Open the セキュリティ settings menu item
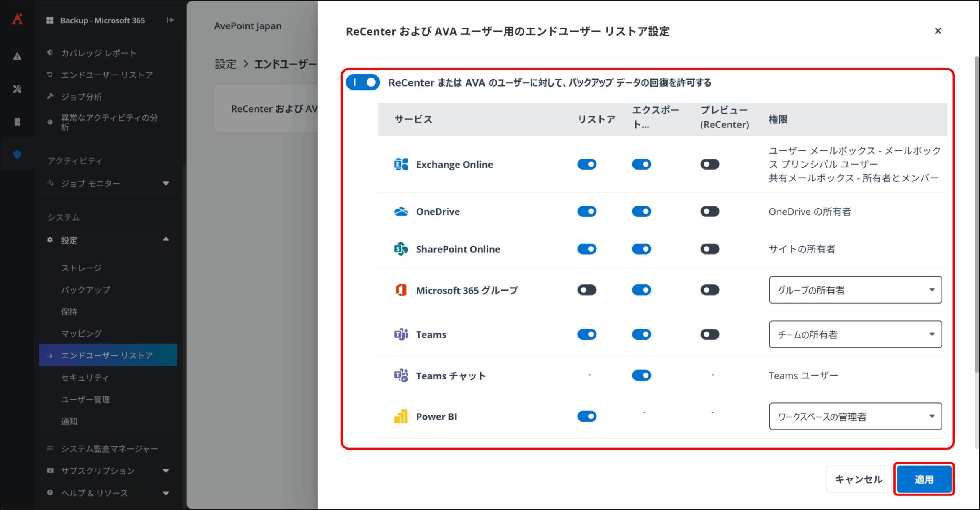This screenshot has height=510, width=980. [x=85, y=378]
